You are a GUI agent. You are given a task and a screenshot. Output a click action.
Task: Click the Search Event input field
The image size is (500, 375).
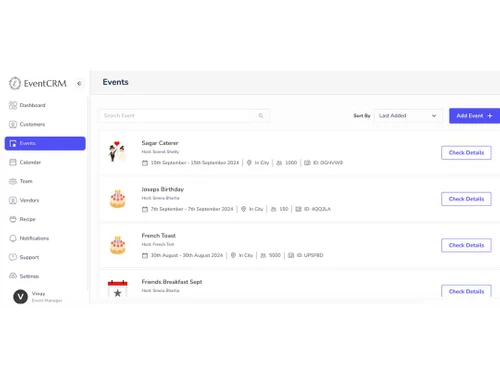click(x=184, y=116)
